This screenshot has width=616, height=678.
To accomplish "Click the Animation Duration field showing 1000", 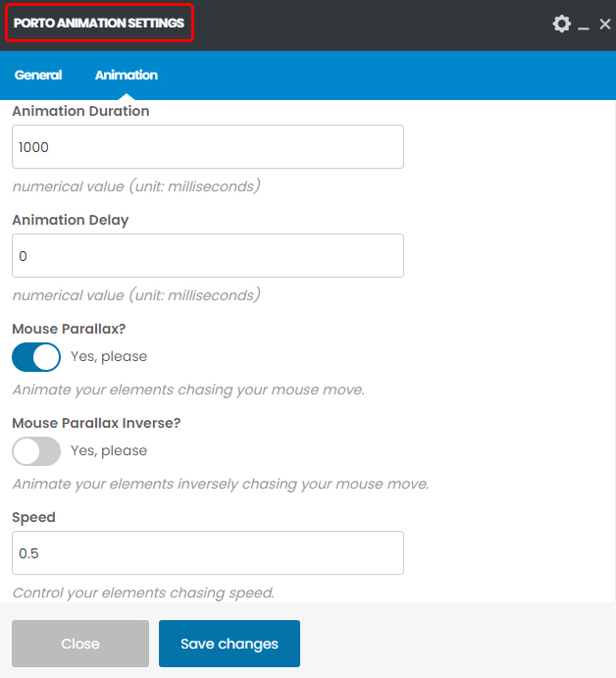I will point(208,147).
